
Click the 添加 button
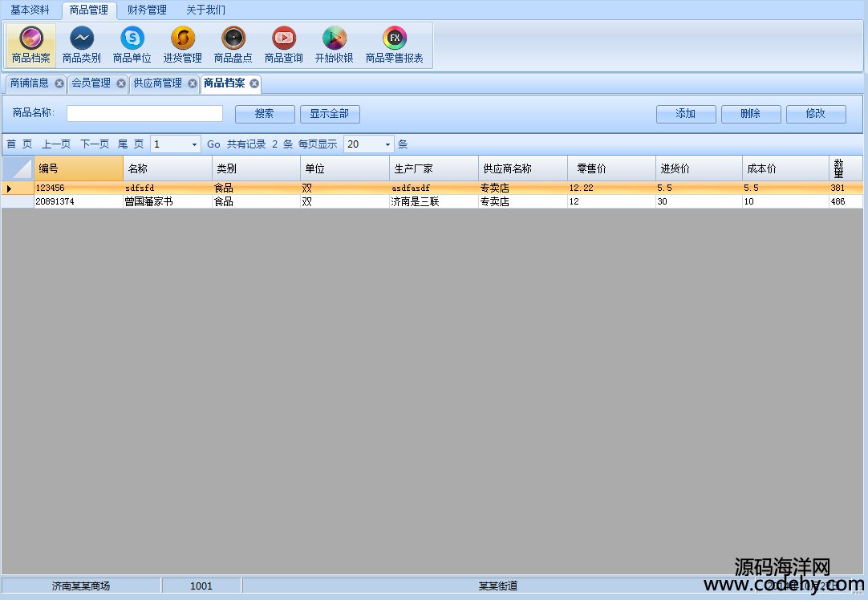(686, 114)
